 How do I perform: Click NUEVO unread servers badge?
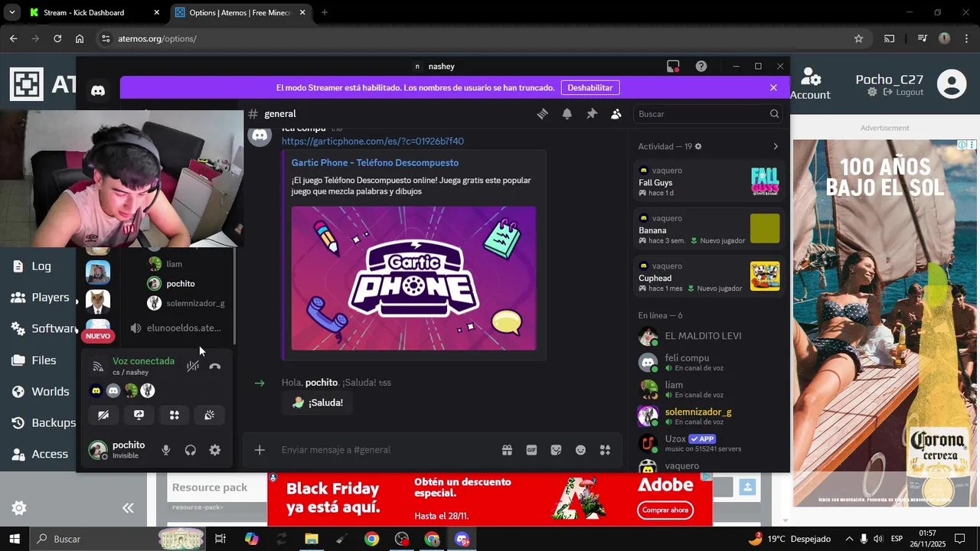click(x=98, y=336)
